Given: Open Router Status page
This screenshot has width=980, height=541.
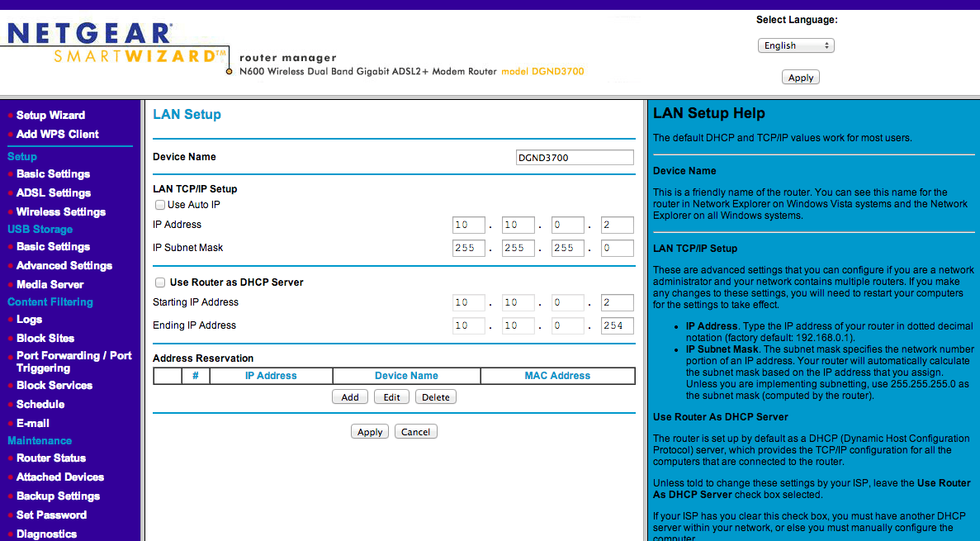Looking at the screenshot, I should click(x=51, y=458).
